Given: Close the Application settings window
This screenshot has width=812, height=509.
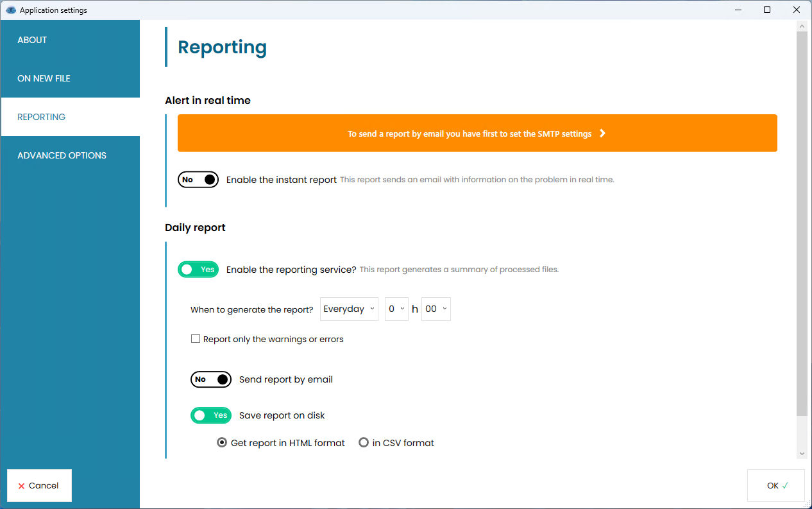Looking at the screenshot, I should [x=797, y=10].
